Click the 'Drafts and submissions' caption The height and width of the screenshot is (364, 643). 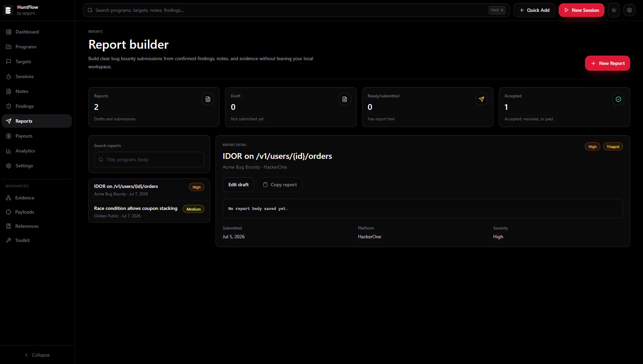115,119
